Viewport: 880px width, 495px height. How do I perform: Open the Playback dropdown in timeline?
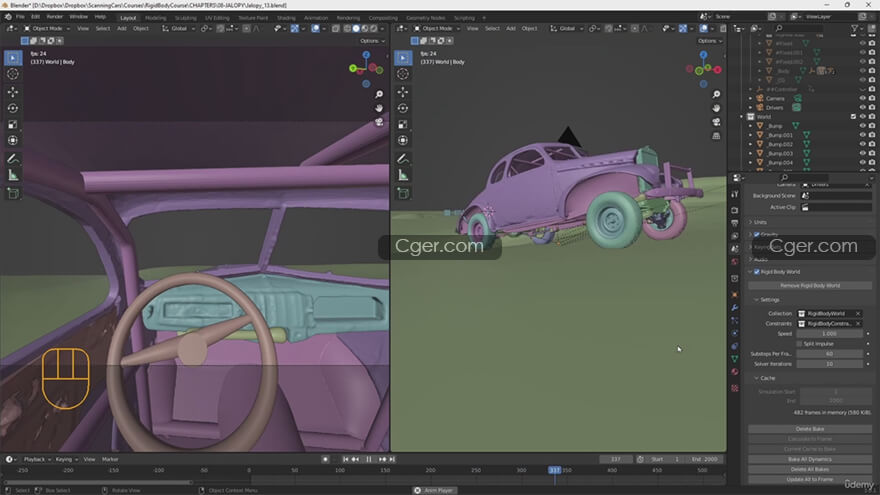[36, 459]
